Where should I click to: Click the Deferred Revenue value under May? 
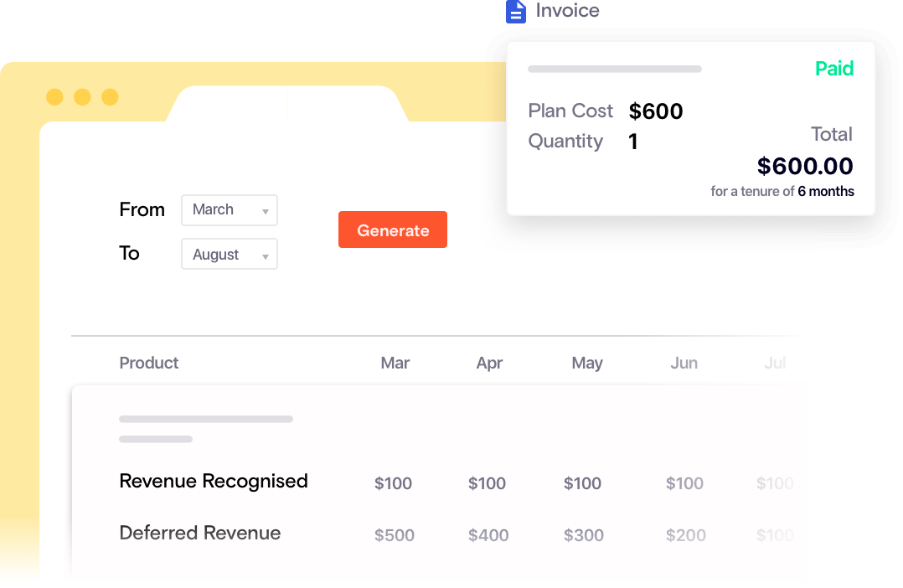coord(584,534)
